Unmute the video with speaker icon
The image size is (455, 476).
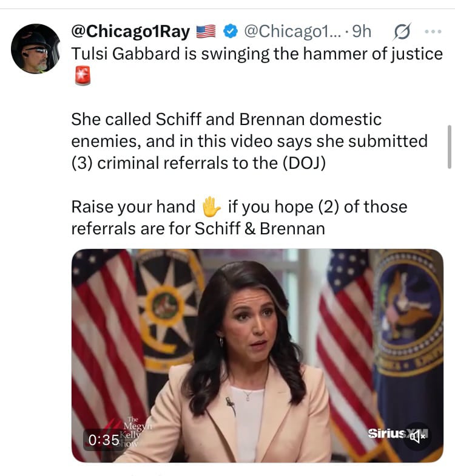tap(417, 436)
